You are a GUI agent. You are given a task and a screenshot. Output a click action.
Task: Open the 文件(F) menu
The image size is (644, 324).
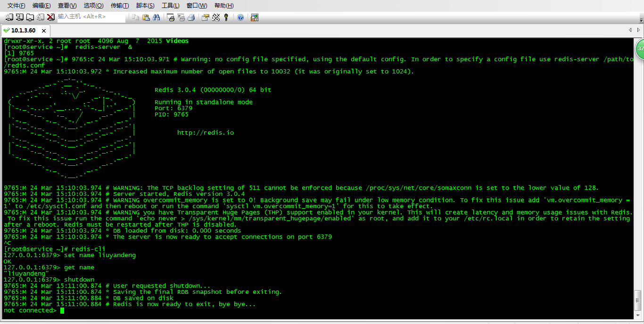(17, 6)
